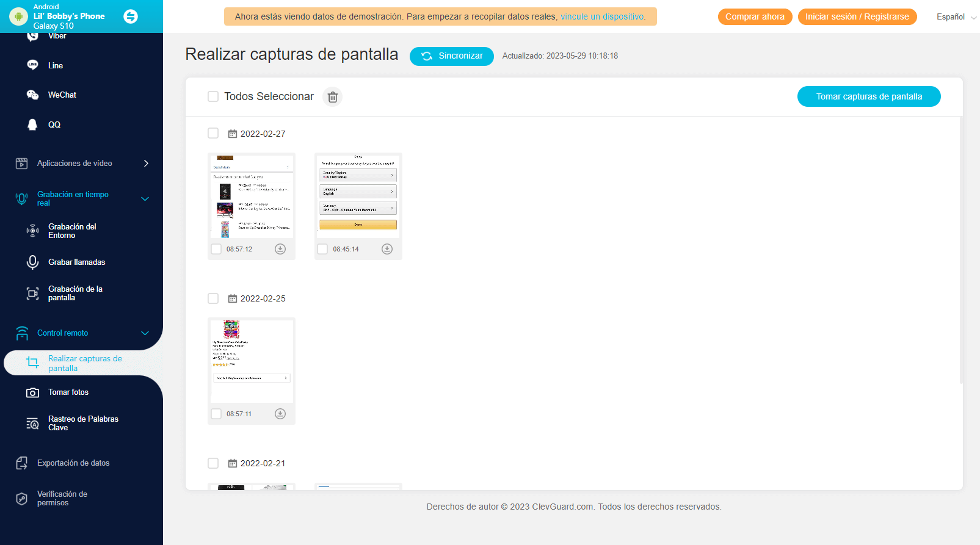Viewport: 980px width, 545px height.
Task: Click the Tomar fotos camera icon
Action: 33,392
